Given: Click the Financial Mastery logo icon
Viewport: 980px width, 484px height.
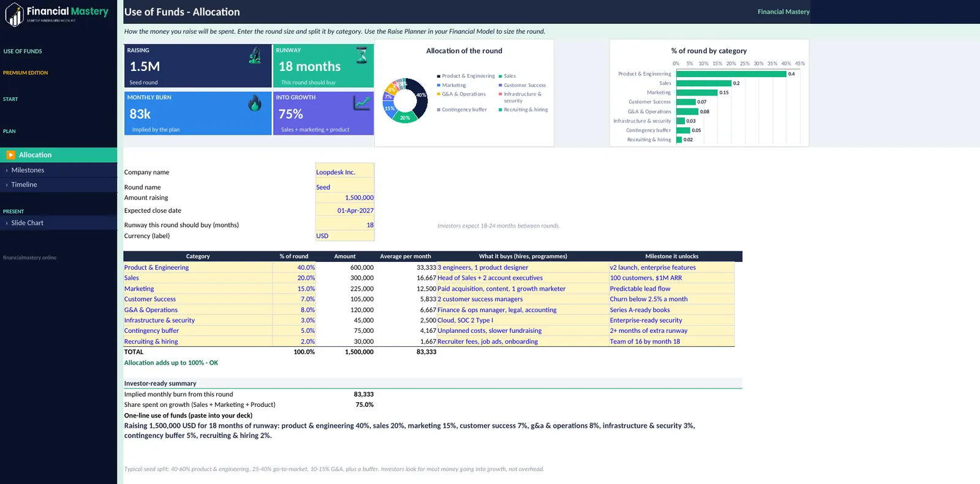Looking at the screenshot, I should (14, 14).
